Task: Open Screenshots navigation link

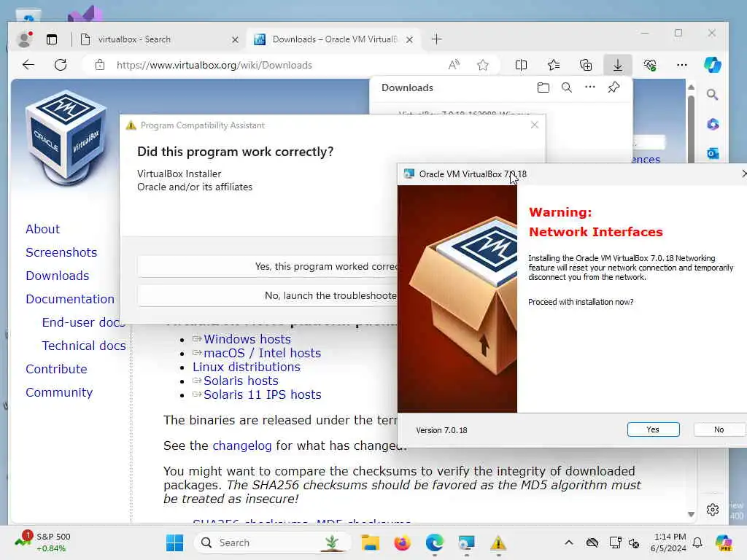Action: click(61, 252)
